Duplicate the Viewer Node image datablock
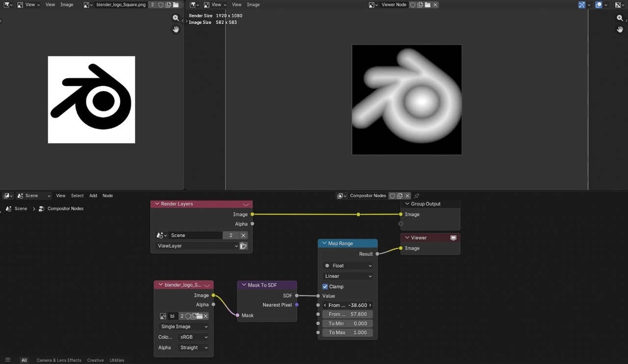The width and height of the screenshot is (628, 364). (x=420, y=5)
